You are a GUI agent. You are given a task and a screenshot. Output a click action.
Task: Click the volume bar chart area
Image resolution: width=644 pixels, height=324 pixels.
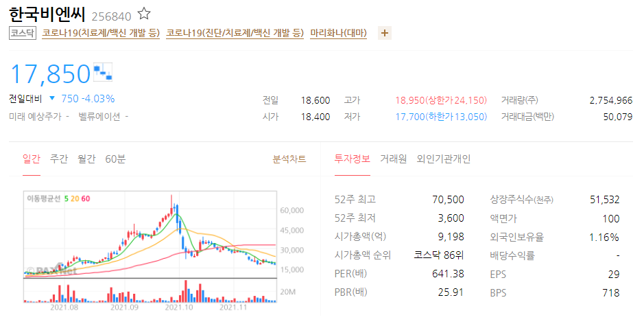click(x=150, y=290)
